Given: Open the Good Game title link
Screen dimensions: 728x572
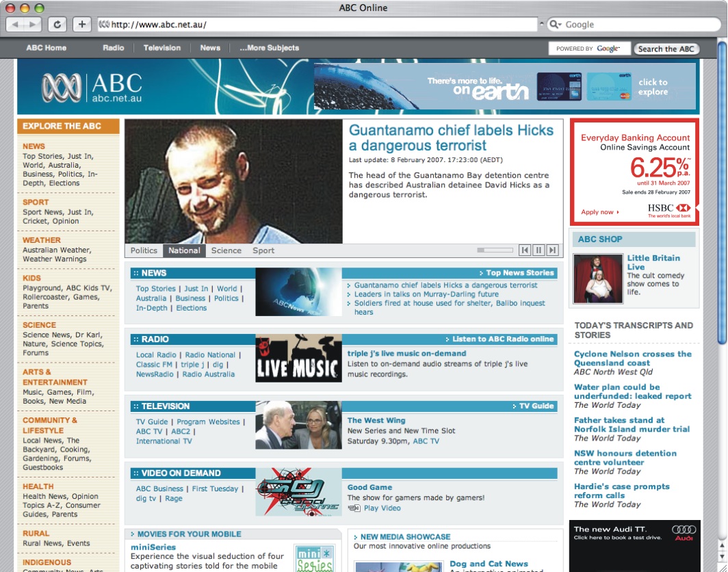Looking at the screenshot, I should [369, 487].
